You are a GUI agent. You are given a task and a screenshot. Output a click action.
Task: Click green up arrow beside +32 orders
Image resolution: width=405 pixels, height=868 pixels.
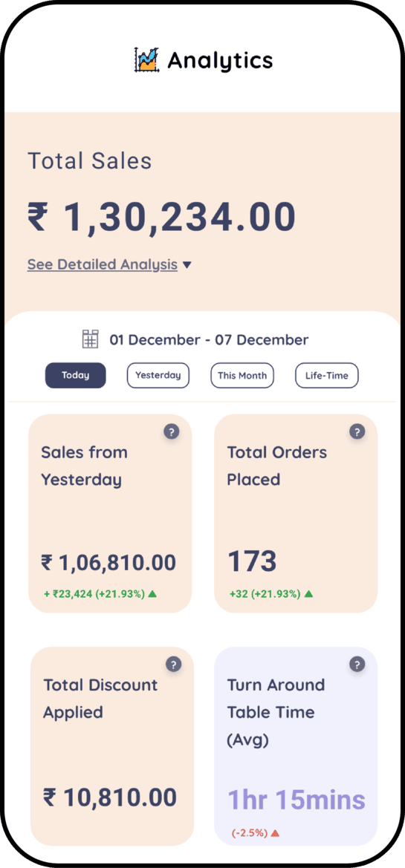tap(309, 594)
